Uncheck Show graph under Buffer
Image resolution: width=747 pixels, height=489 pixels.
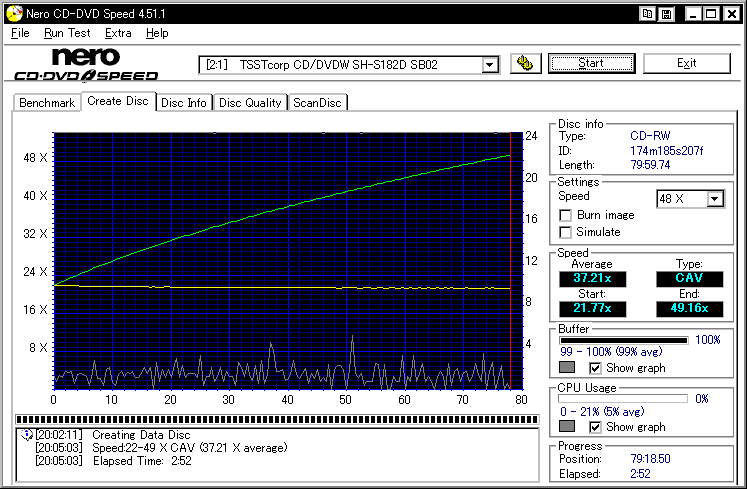594,368
